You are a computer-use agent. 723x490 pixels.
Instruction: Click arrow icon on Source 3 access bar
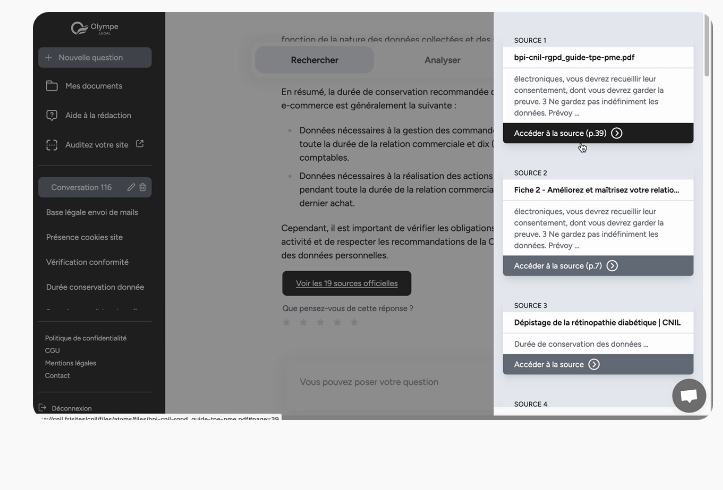click(x=594, y=364)
